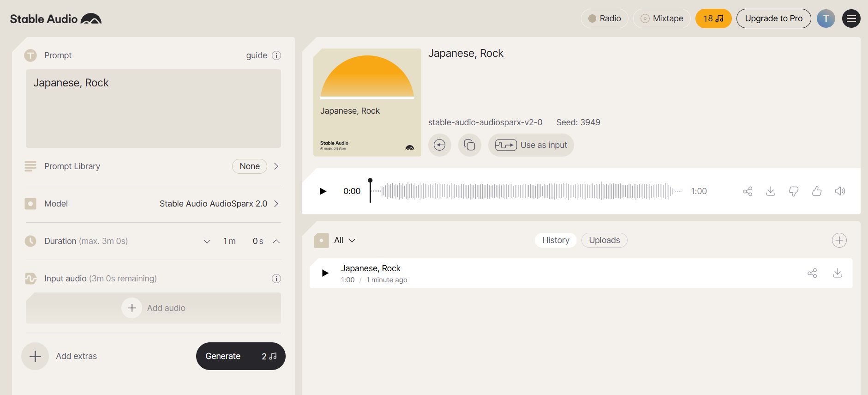Click the prompt text box
Screen dimensions: 868x395
tap(153, 109)
